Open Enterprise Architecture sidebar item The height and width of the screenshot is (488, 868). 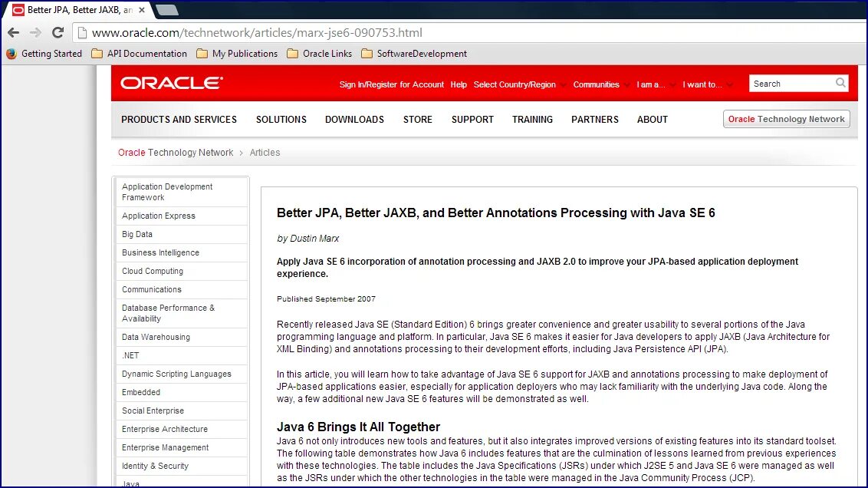[x=182, y=429]
